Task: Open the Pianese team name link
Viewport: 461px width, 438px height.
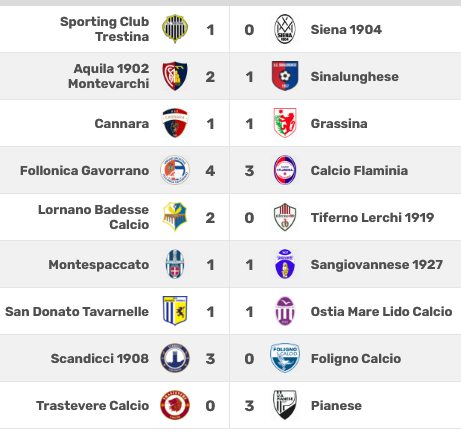Action: (336, 406)
